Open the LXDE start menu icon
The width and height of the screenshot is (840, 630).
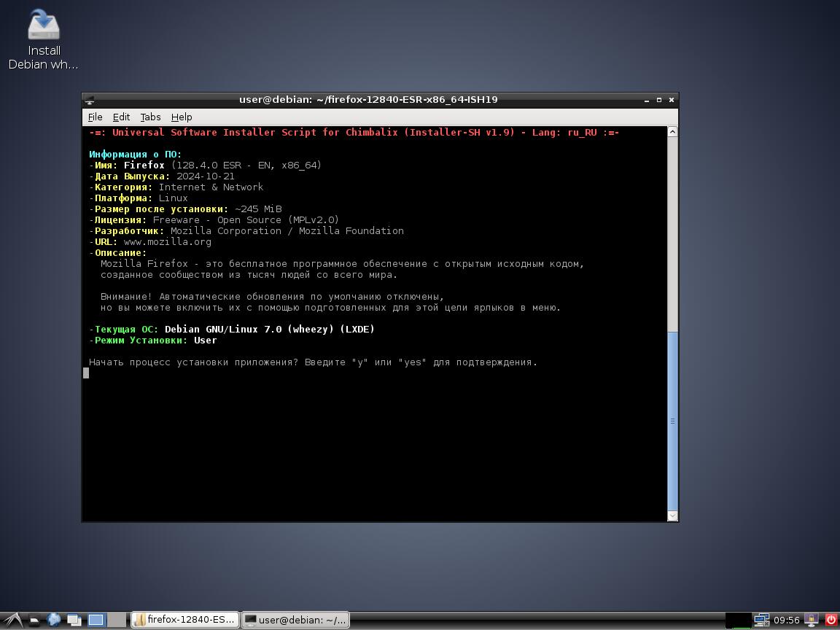[12, 620]
